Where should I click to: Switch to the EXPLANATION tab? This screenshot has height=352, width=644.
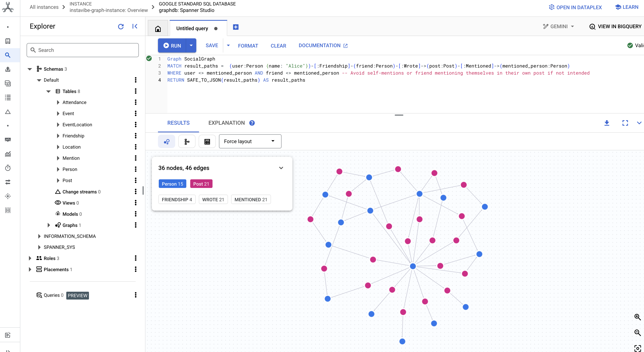click(226, 123)
